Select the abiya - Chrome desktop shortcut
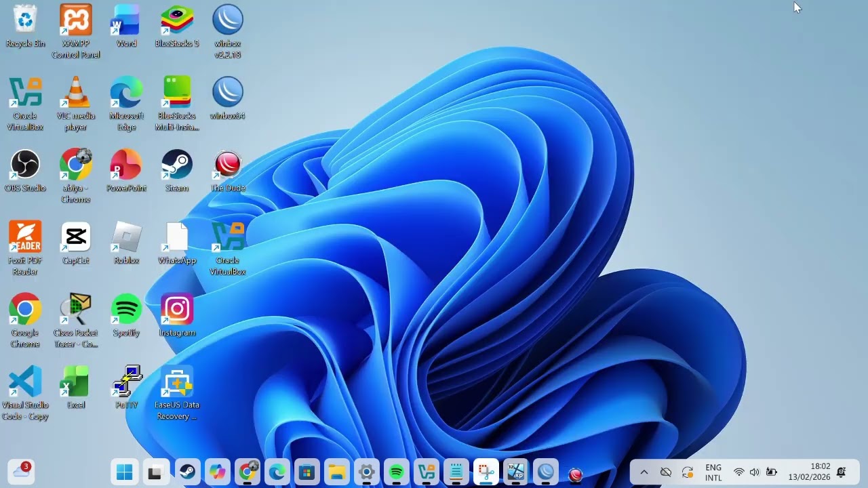 pos(76,176)
